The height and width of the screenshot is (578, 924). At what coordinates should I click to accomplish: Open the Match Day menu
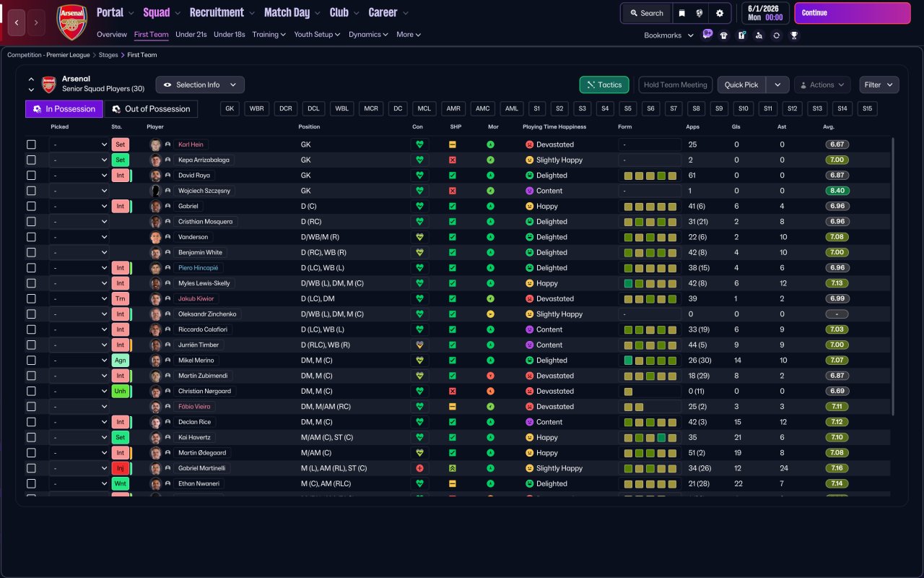[x=292, y=12]
